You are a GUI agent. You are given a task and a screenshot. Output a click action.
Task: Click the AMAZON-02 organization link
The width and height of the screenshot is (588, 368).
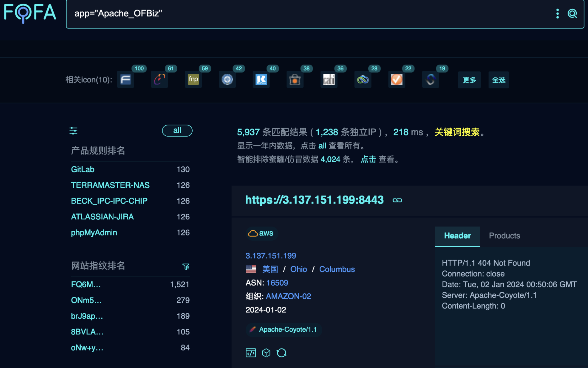pyautogui.click(x=288, y=296)
